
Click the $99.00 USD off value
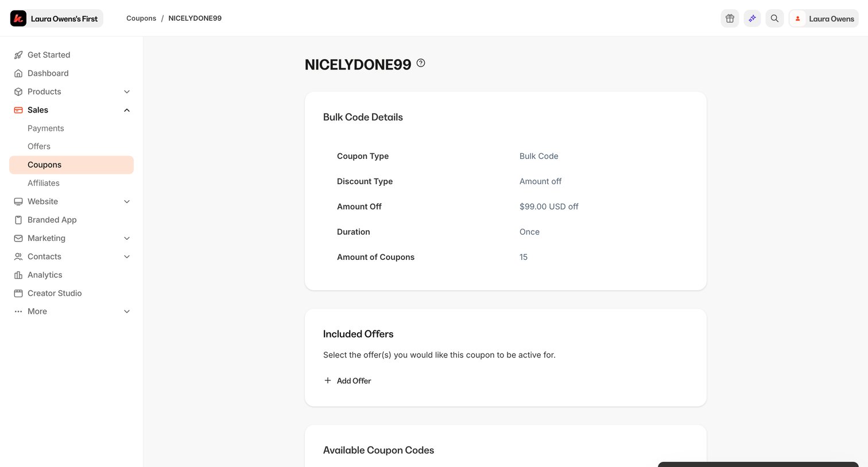549,207
